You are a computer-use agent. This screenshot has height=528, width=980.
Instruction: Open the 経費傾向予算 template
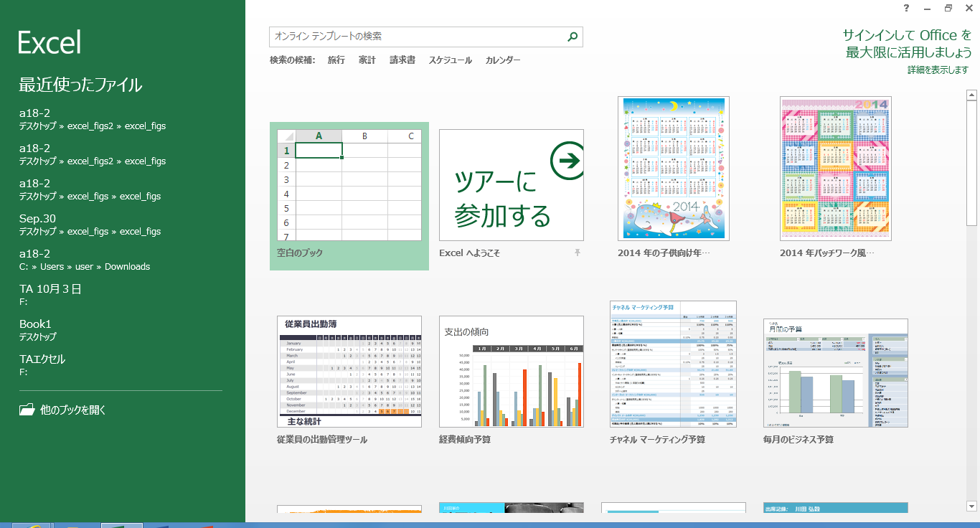tap(512, 372)
